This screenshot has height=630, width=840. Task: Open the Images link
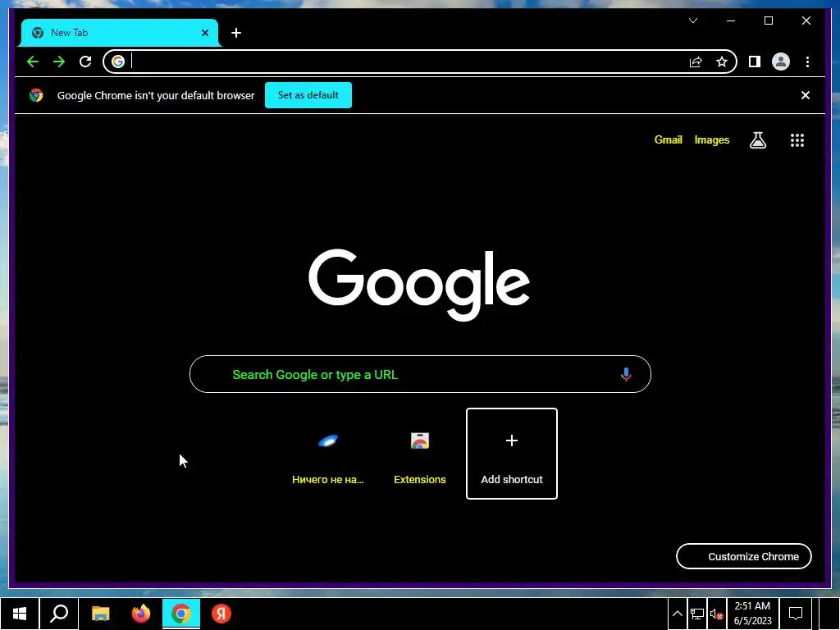711,139
